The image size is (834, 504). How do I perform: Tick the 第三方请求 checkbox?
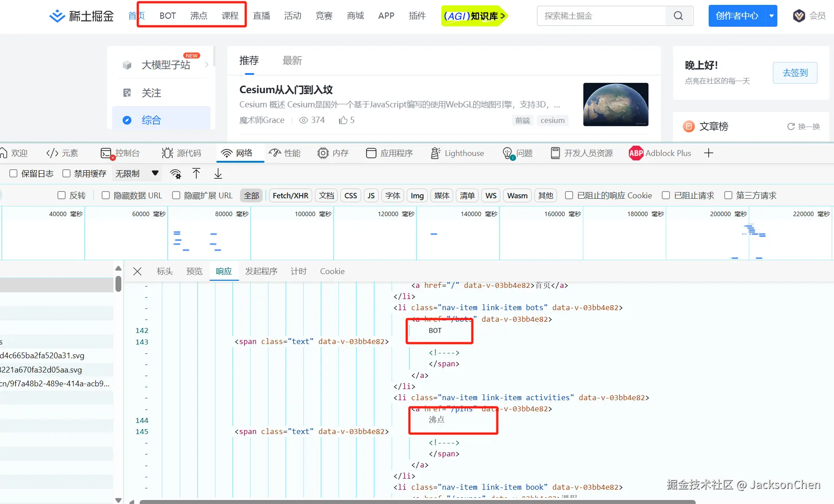(728, 196)
